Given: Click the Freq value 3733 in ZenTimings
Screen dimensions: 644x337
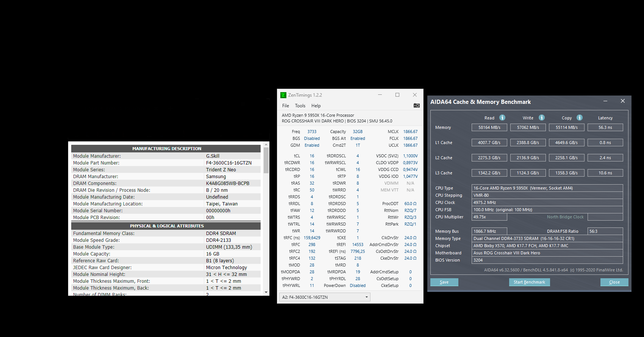Looking at the screenshot, I should pyautogui.click(x=312, y=132).
